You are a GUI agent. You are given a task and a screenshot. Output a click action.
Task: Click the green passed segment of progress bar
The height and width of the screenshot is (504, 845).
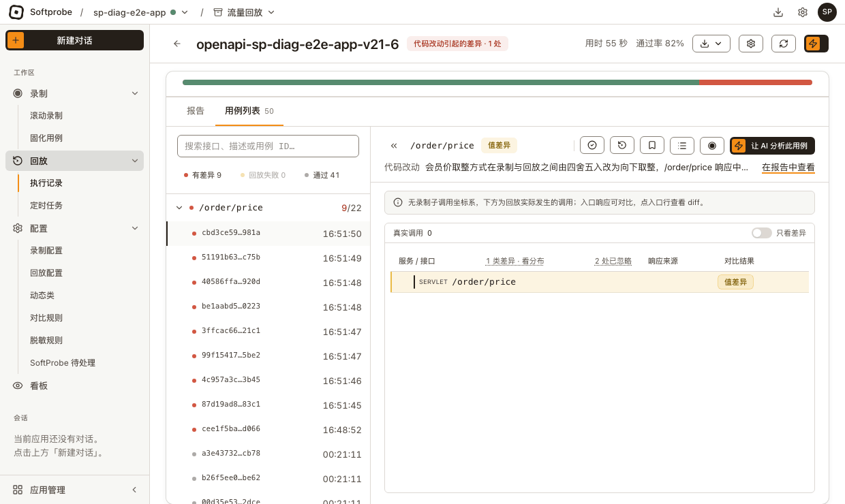tap(440, 82)
